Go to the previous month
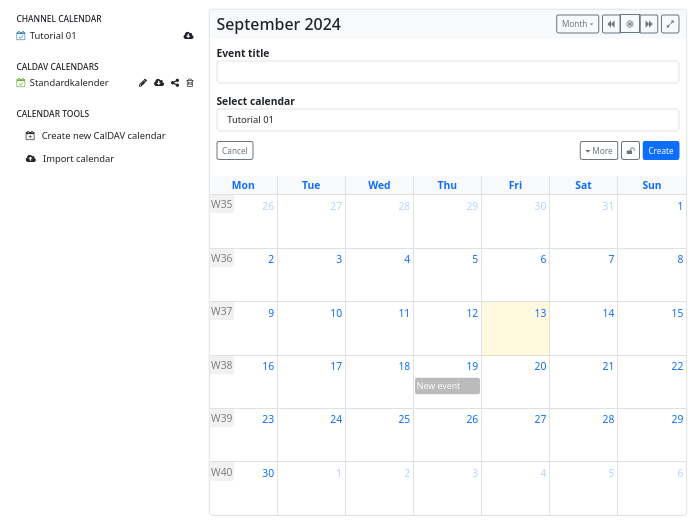 (x=611, y=24)
